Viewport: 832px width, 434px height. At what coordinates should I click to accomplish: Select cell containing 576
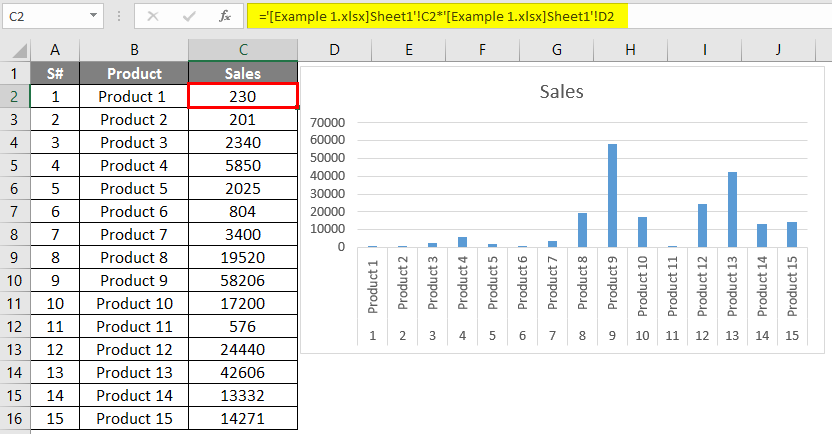tap(243, 326)
